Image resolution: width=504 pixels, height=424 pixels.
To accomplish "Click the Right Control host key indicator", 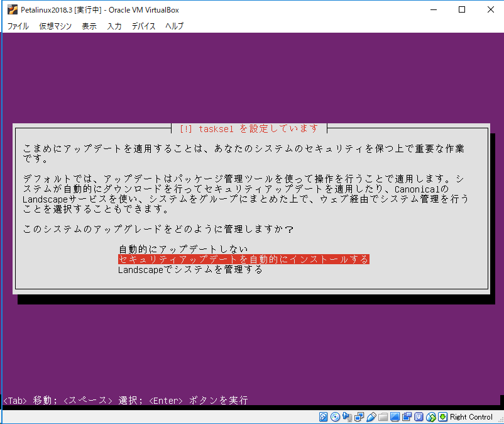I will 470,416.
